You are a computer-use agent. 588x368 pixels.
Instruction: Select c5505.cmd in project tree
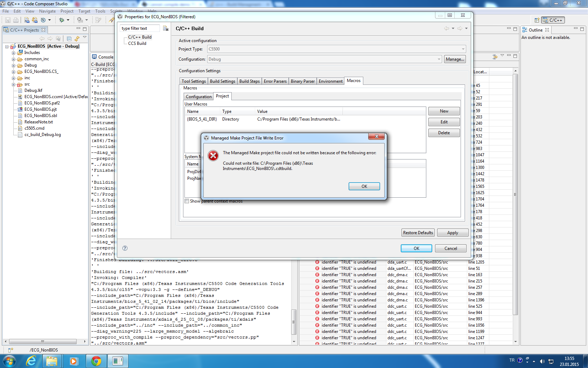pos(34,128)
